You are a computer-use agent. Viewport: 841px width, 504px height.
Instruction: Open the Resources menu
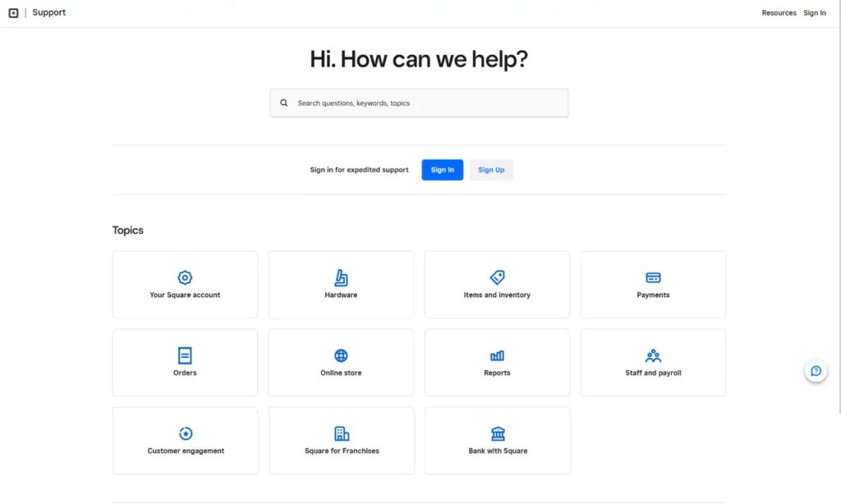click(x=779, y=12)
